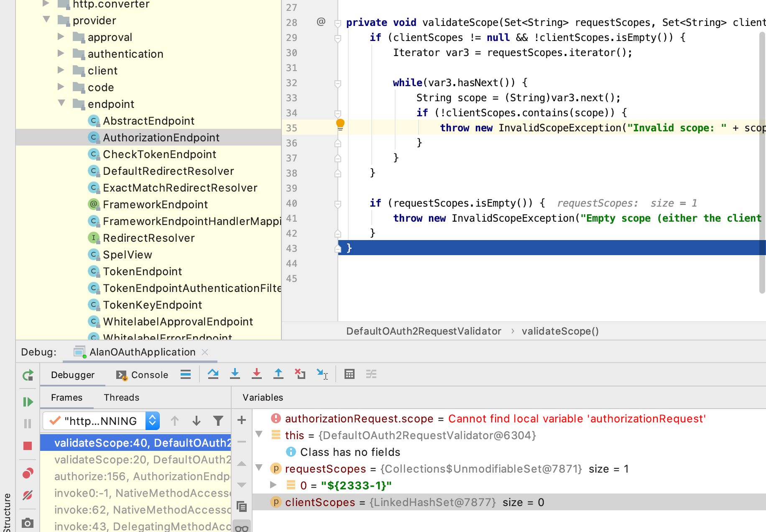Select authorize:156 AuthorizationEndpoint frame
The width and height of the screenshot is (766, 532).
click(135, 476)
